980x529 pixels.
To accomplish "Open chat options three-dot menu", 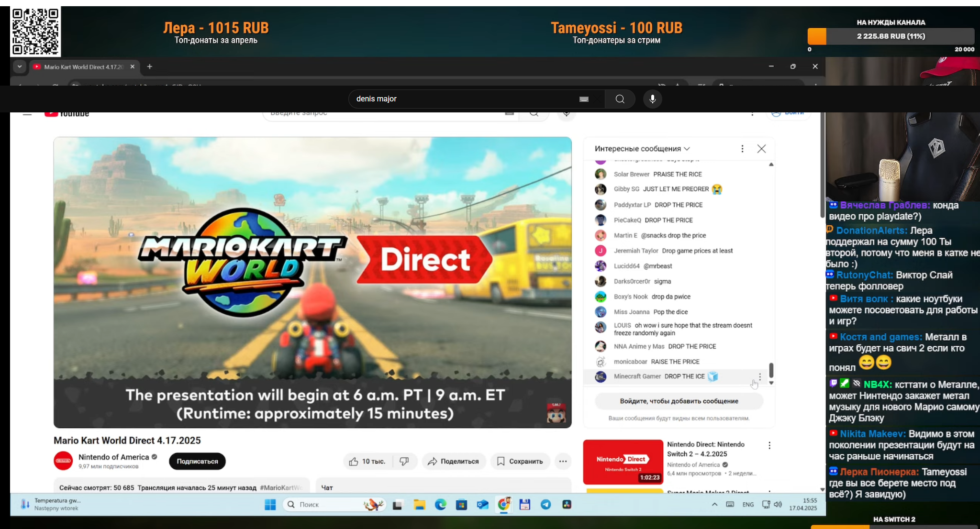I will [742, 149].
